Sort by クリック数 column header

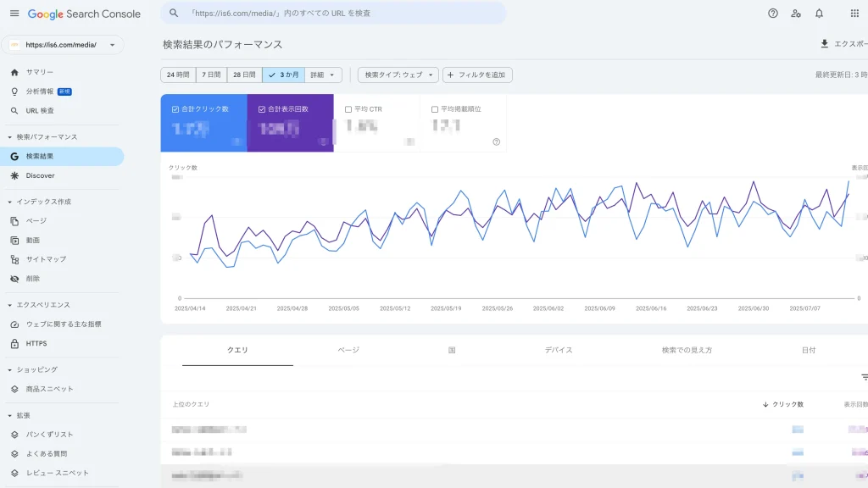782,404
